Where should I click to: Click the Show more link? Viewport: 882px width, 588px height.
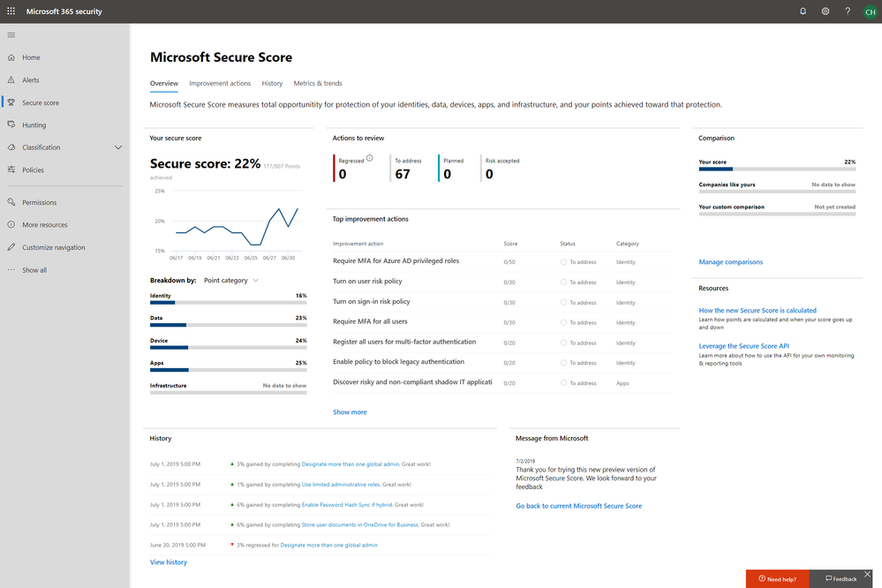click(350, 412)
